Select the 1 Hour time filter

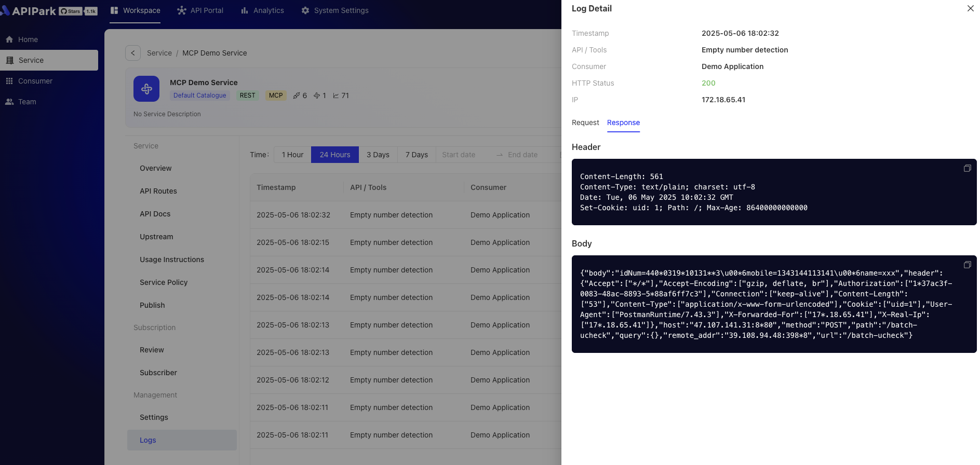click(292, 155)
